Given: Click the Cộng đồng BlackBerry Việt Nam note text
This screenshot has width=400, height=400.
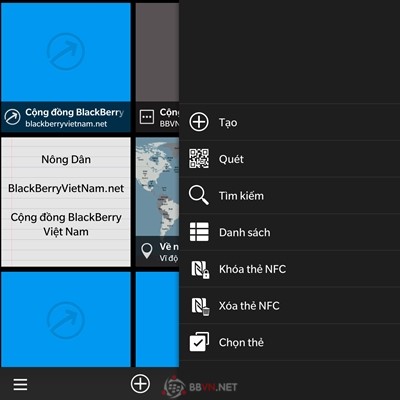Looking at the screenshot, I should coord(66,224).
